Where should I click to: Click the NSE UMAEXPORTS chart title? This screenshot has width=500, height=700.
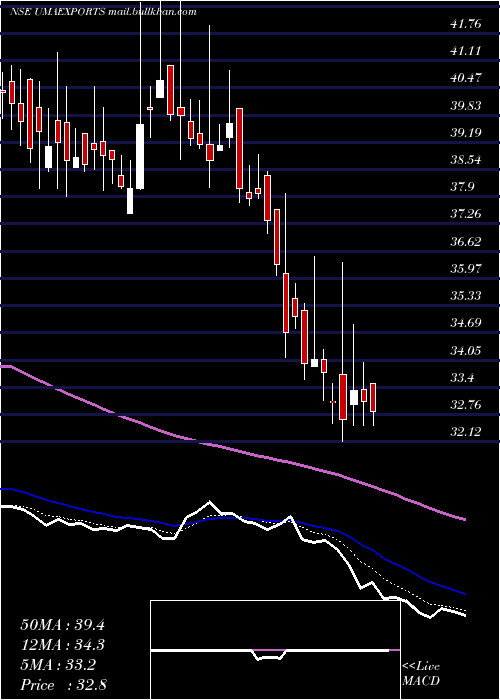(x=103, y=12)
